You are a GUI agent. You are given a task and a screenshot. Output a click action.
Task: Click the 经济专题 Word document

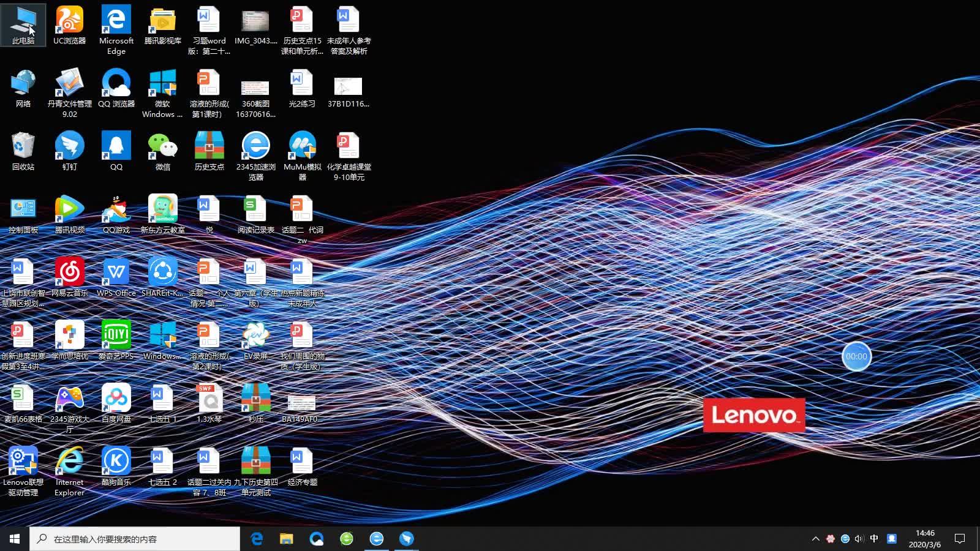303,467
